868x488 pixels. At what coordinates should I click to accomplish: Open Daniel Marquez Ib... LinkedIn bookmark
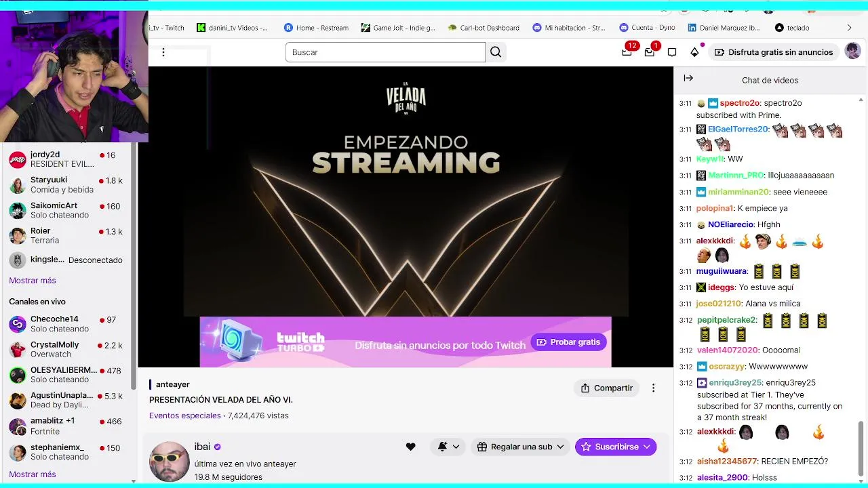point(724,28)
